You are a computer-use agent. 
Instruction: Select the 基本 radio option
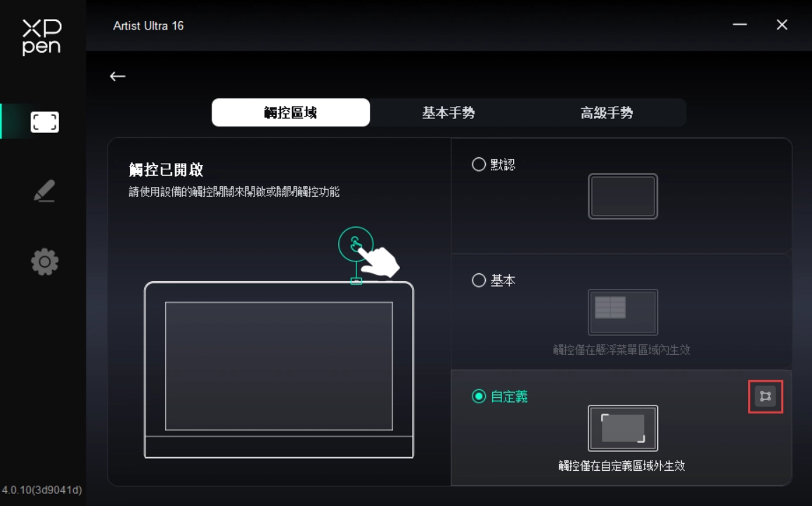479,280
